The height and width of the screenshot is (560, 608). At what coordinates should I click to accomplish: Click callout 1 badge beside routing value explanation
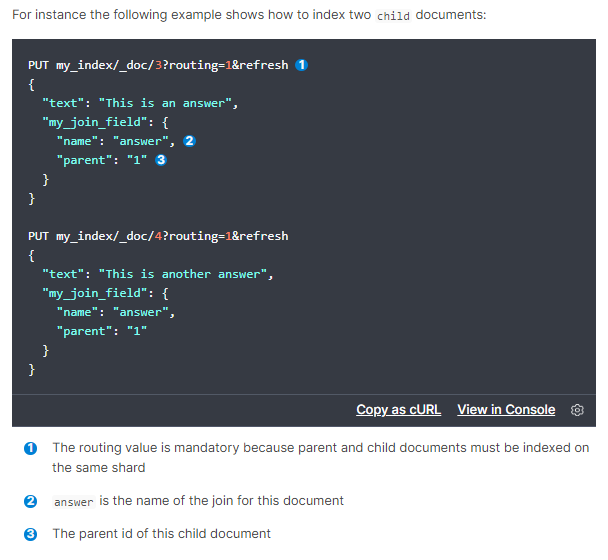[30, 448]
